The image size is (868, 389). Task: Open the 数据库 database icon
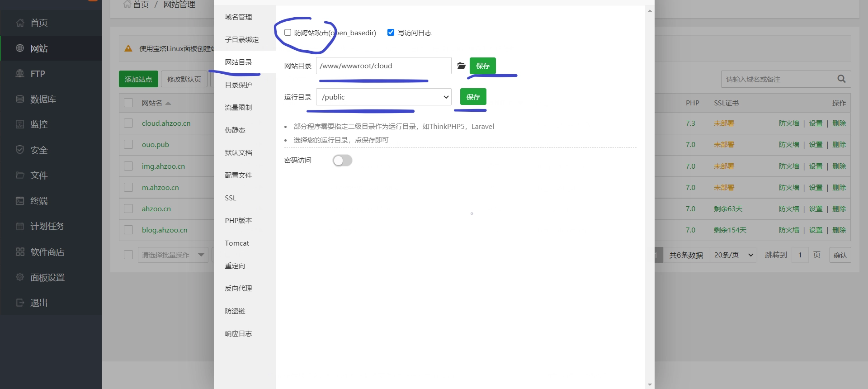tap(20, 99)
